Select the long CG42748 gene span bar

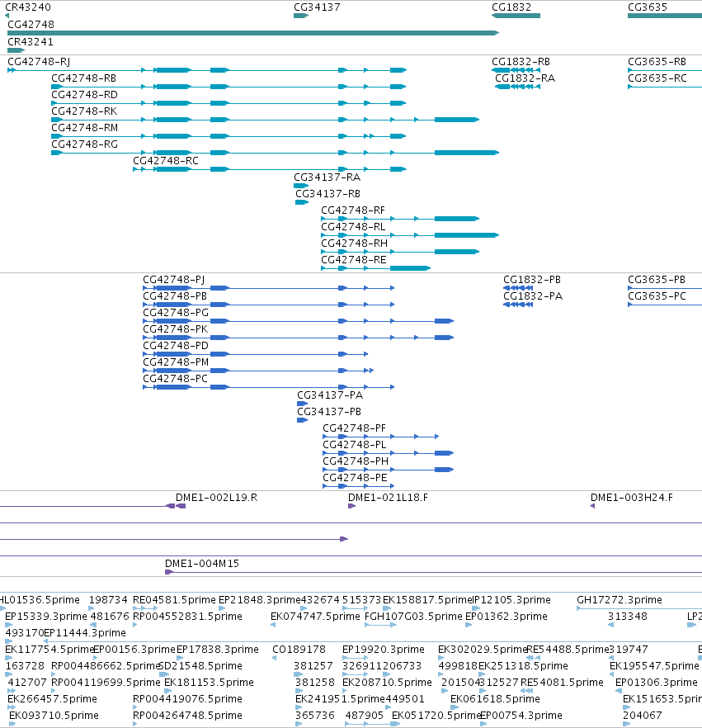coord(253,33)
